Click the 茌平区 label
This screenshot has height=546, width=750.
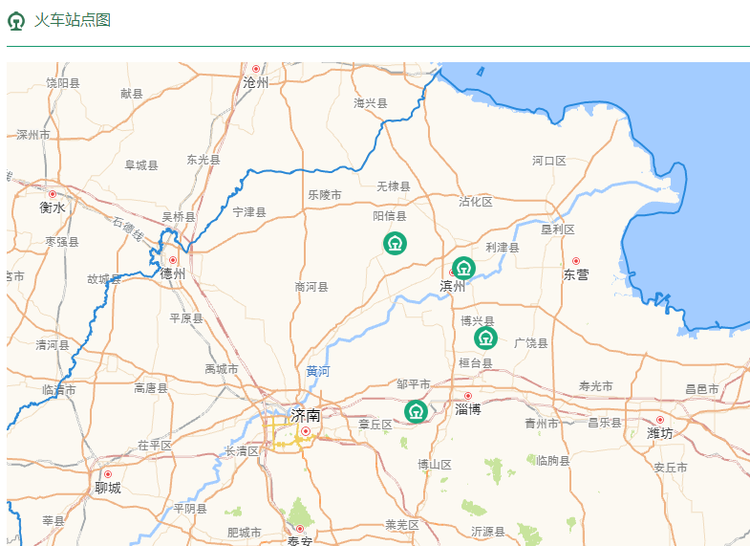(x=154, y=446)
